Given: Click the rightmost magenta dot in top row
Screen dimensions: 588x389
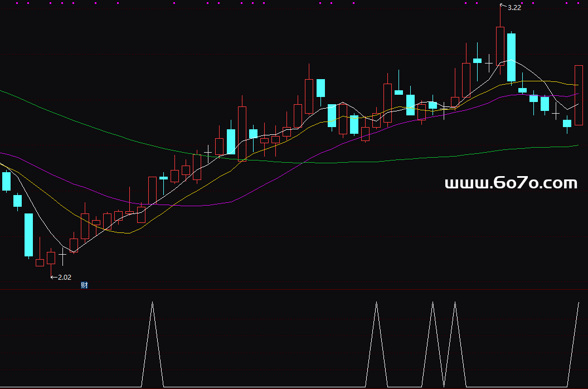Looking at the screenshot, I should click(578, 3).
